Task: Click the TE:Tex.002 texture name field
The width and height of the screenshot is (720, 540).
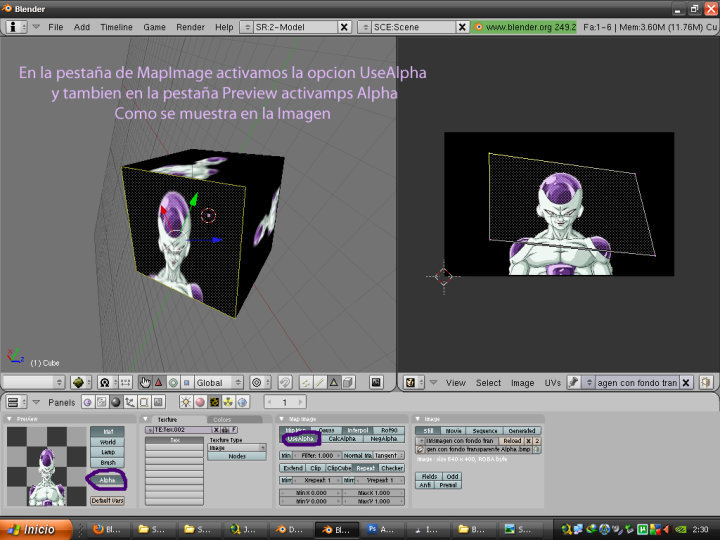Action: [x=183, y=430]
